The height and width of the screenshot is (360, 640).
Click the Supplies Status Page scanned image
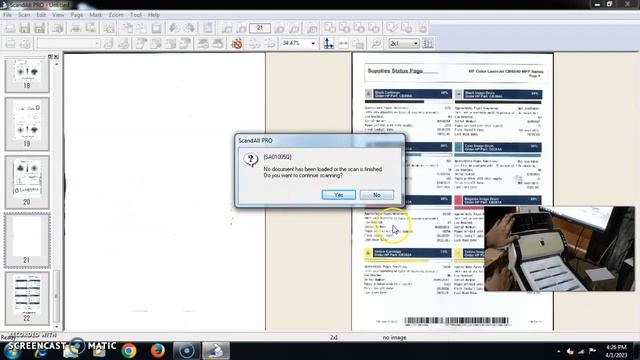coord(453,191)
